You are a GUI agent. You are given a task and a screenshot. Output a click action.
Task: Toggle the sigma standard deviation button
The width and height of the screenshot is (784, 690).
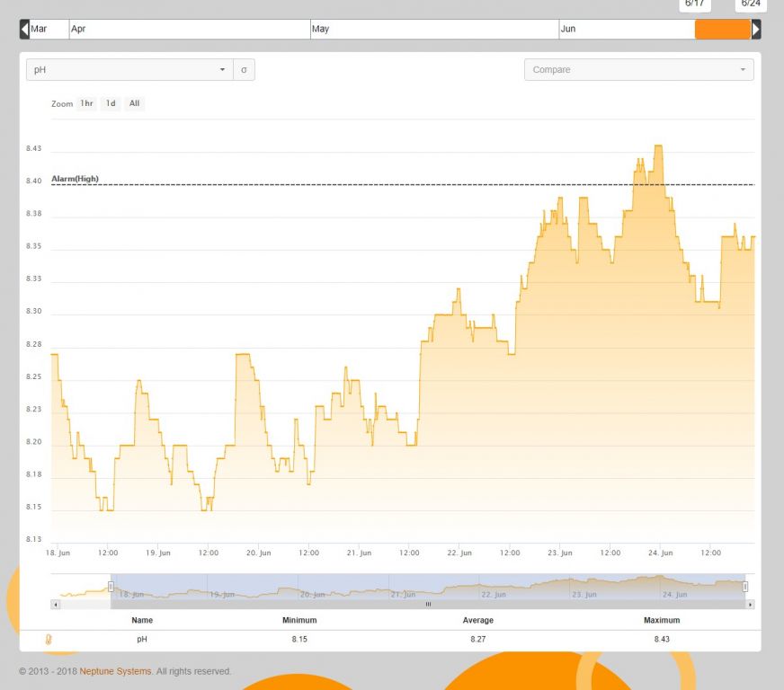[x=244, y=70]
